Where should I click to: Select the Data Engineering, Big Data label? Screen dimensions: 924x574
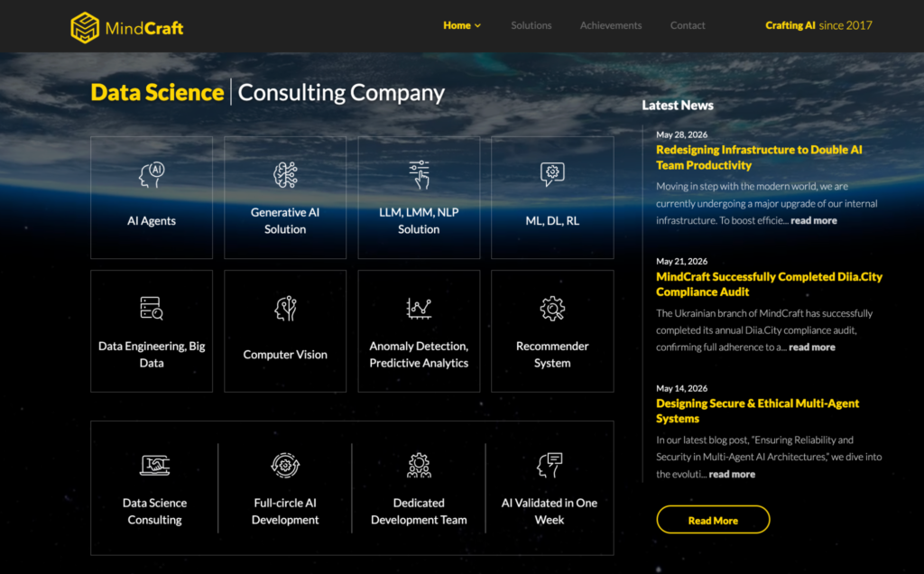(152, 354)
